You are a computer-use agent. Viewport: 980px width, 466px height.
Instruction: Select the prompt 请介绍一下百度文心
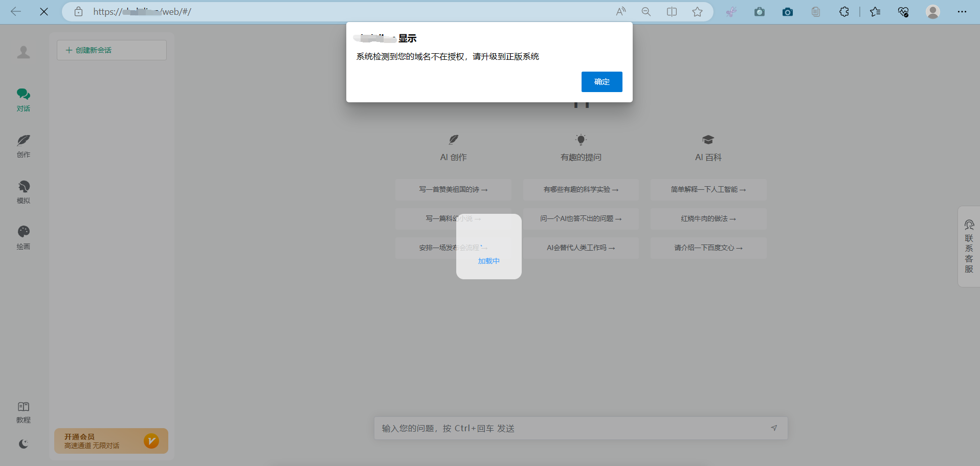click(708, 248)
